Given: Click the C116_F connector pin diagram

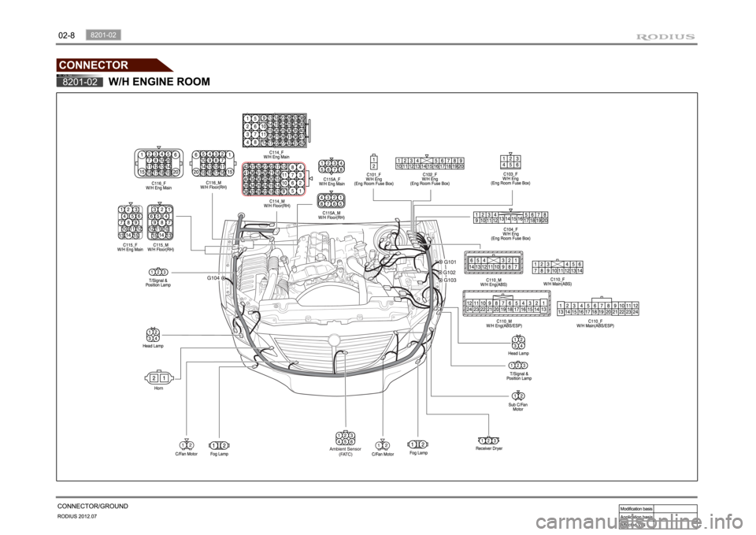Looking at the screenshot, I should 158,163.
